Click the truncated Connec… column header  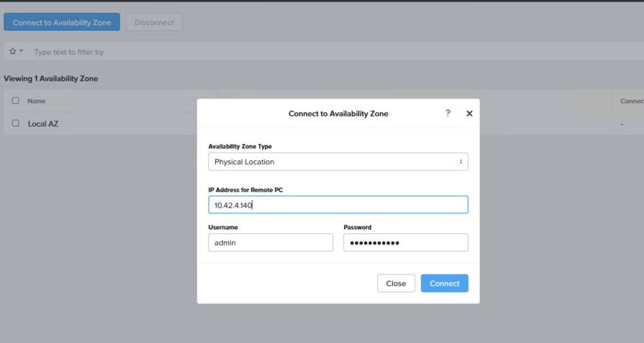(x=631, y=101)
